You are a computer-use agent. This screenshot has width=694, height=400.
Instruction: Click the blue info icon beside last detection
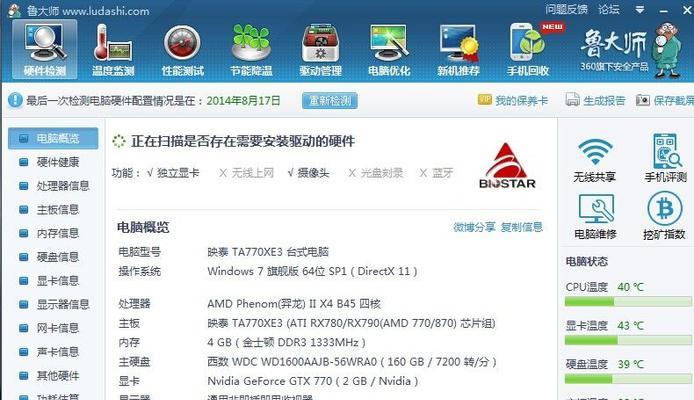pyautogui.click(x=15, y=100)
